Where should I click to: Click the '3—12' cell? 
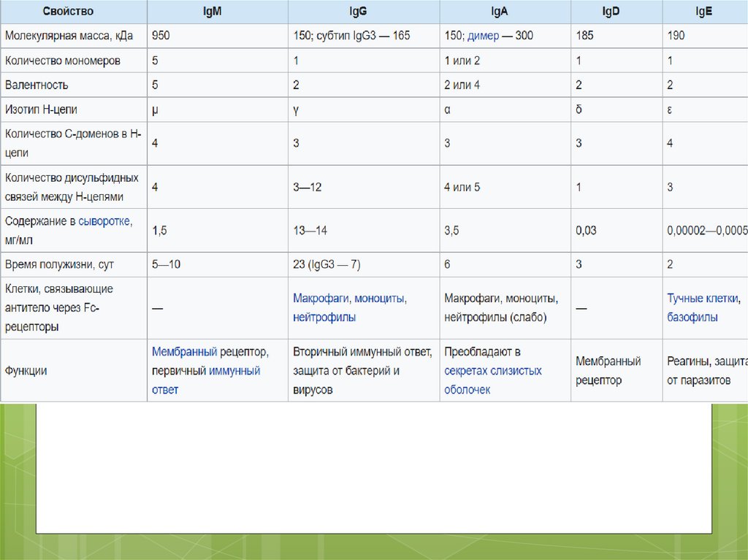click(x=308, y=188)
